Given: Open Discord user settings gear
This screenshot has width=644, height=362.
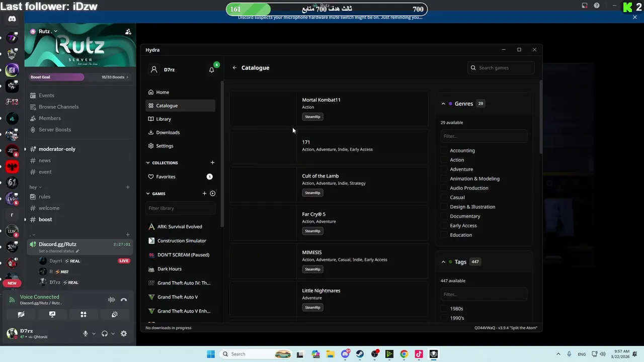Looking at the screenshot, I should click(124, 334).
